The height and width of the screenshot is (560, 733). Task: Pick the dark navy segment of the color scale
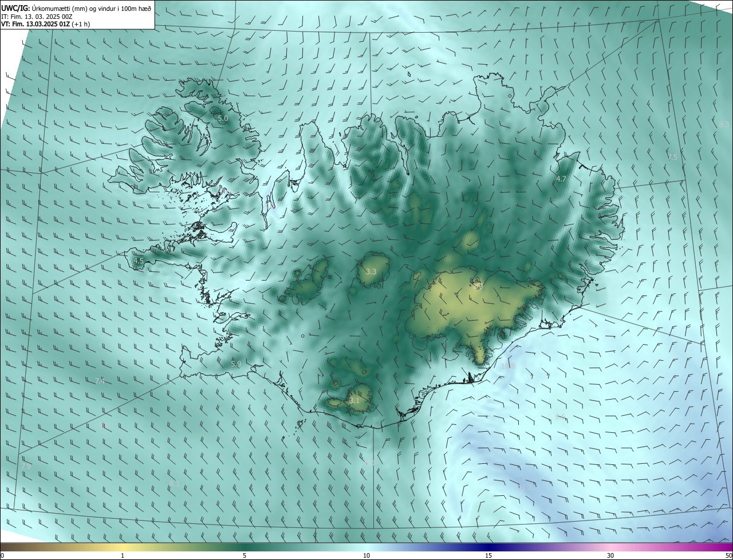[488, 547]
